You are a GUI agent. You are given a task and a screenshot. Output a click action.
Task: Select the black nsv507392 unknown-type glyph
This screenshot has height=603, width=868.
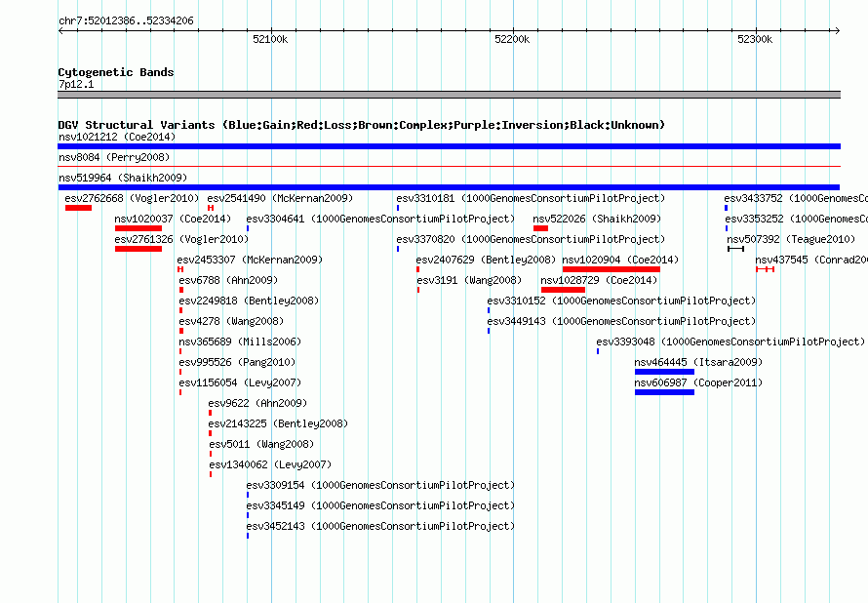(x=735, y=249)
